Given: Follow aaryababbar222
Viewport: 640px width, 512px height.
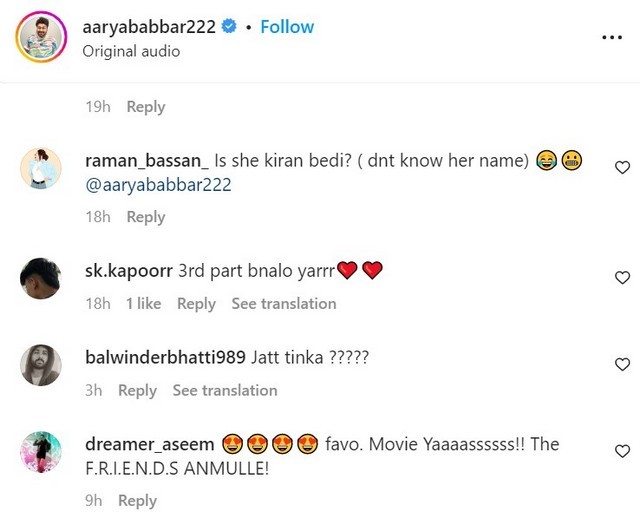Looking at the screenshot, I should coord(287,27).
